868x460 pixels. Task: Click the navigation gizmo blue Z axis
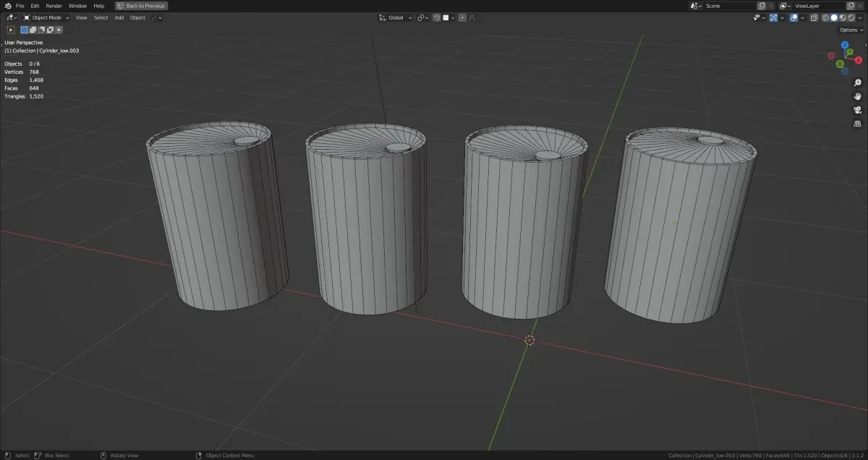845,45
